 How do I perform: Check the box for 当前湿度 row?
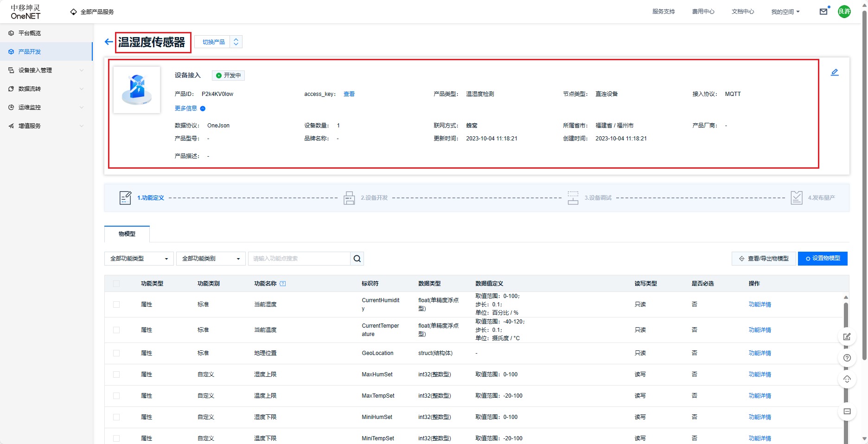coord(116,304)
